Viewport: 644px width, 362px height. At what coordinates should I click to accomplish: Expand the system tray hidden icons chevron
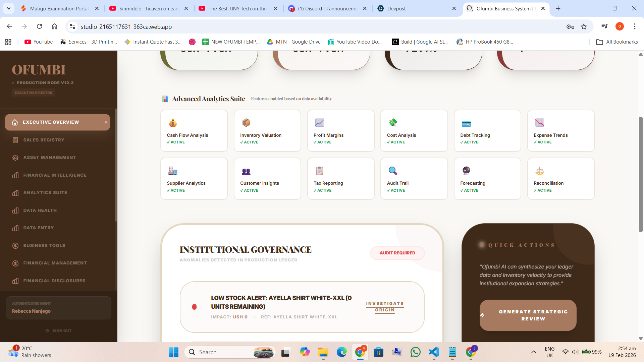[533, 352]
